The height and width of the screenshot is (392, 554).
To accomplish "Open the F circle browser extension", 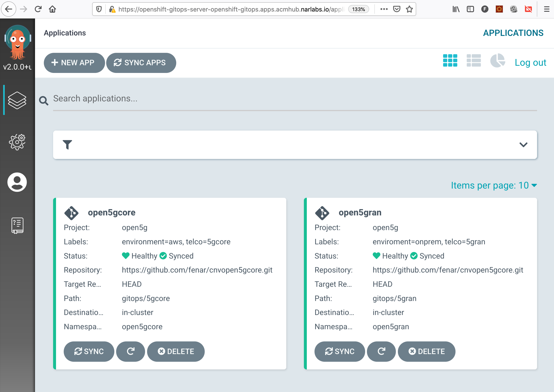I will (x=485, y=9).
